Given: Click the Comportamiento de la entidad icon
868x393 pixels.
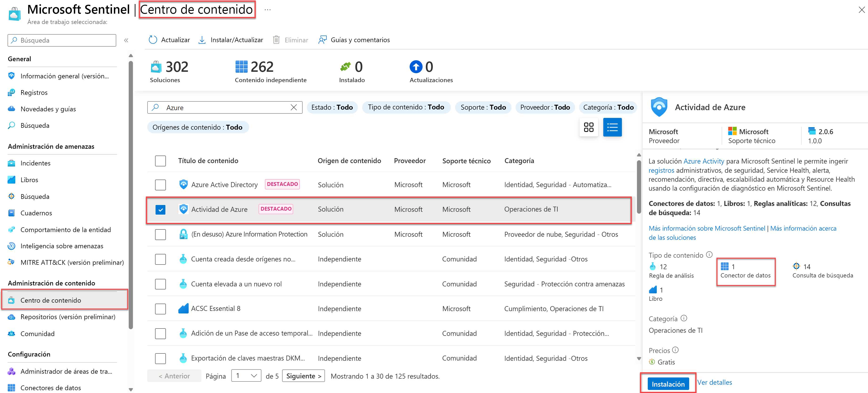Looking at the screenshot, I should tap(12, 229).
